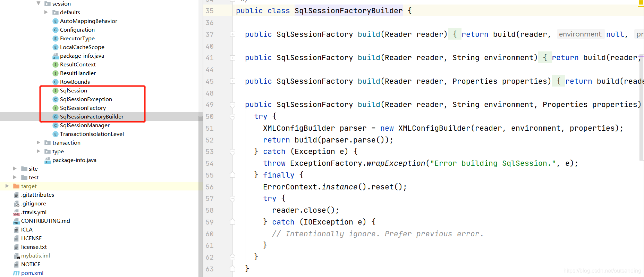Expand the transaction package

pos(39,142)
